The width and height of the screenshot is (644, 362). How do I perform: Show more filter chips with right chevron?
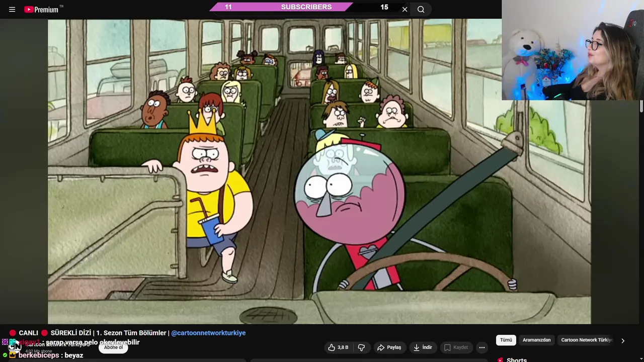point(623,340)
